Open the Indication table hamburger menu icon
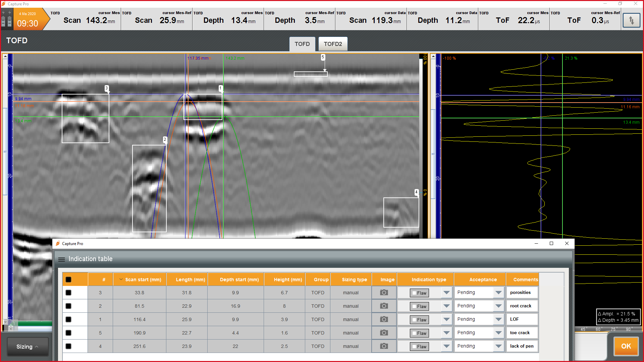This screenshot has width=644, height=362. [61, 259]
